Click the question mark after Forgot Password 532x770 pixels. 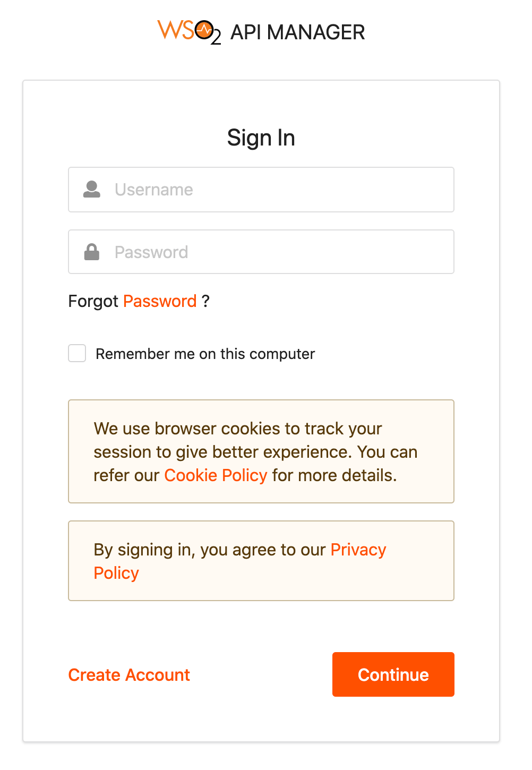tap(207, 301)
